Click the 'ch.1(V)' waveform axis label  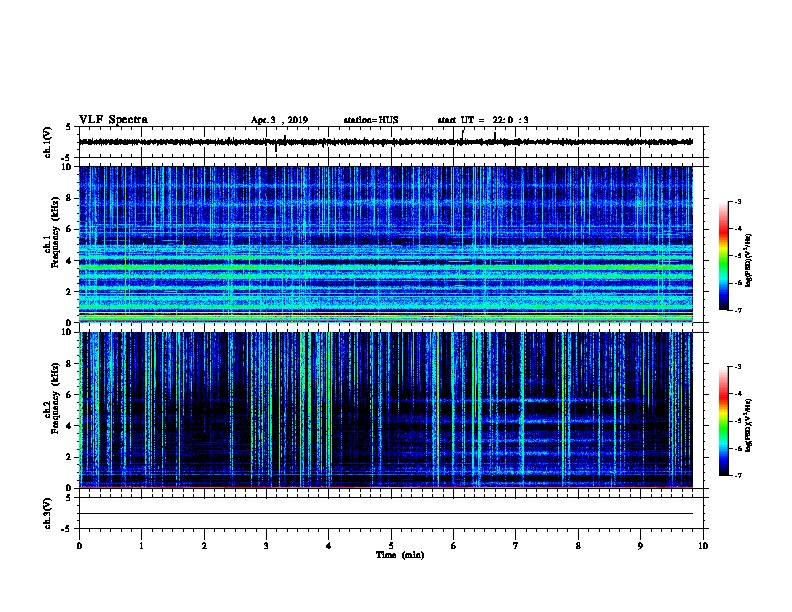(48, 142)
